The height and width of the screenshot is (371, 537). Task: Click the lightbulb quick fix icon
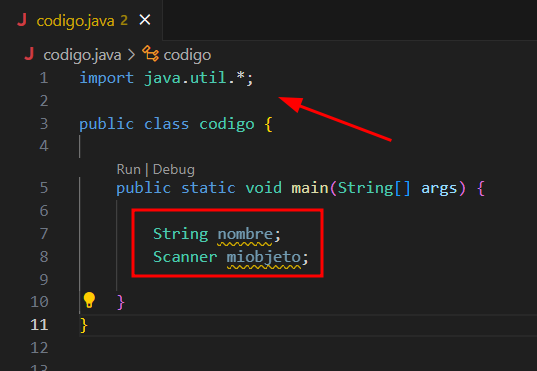click(x=89, y=300)
